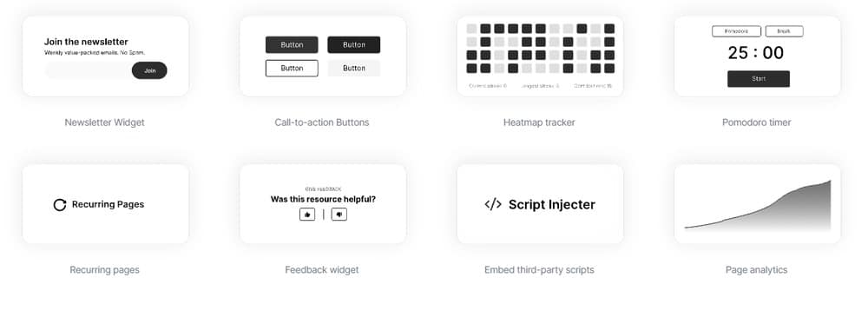Click the light gray Button
868x324 pixels.
(354, 68)
